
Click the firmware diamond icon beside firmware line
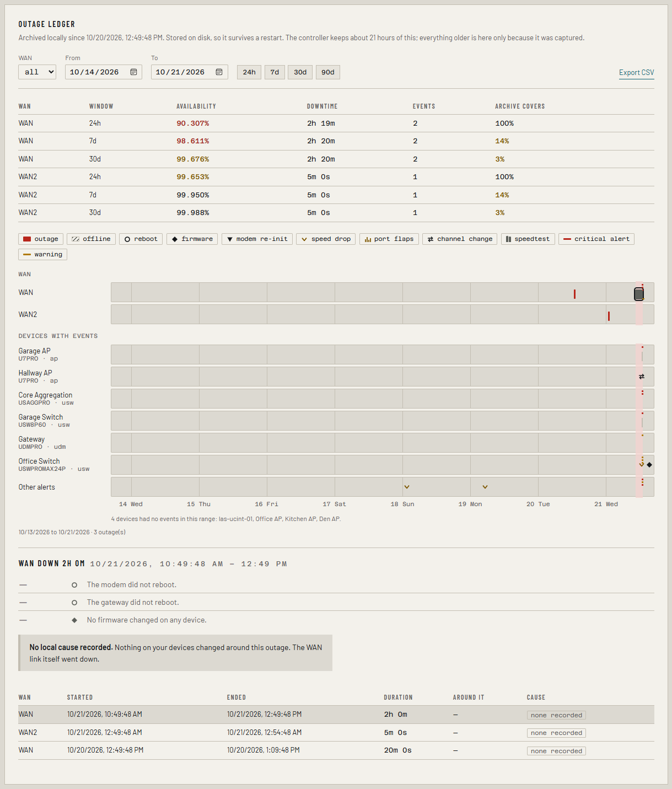tap(74, 620)
